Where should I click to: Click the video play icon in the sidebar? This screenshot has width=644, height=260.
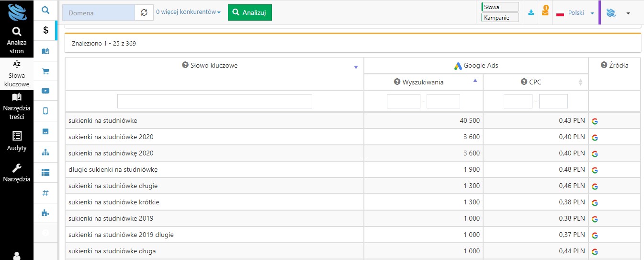[45, 91]
